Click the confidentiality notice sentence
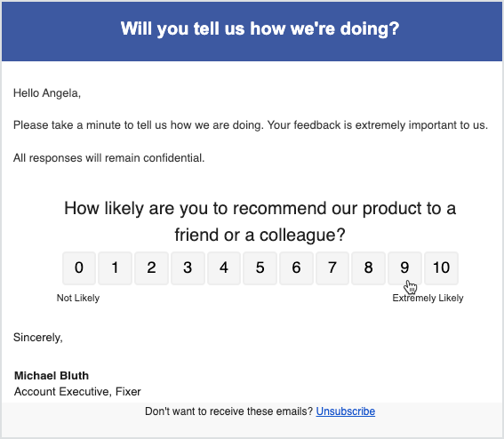The image size is (504, 439). click(108, 158)
